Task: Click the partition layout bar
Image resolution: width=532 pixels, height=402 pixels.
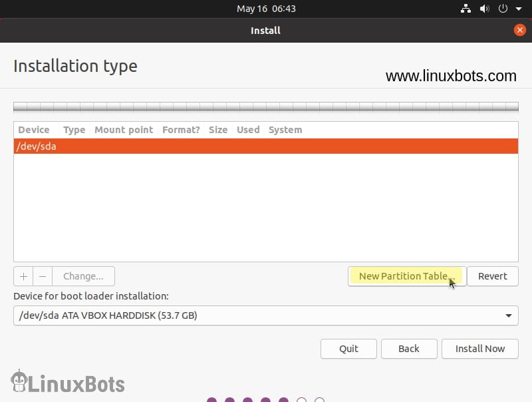Action: click(x=266, y=107)
